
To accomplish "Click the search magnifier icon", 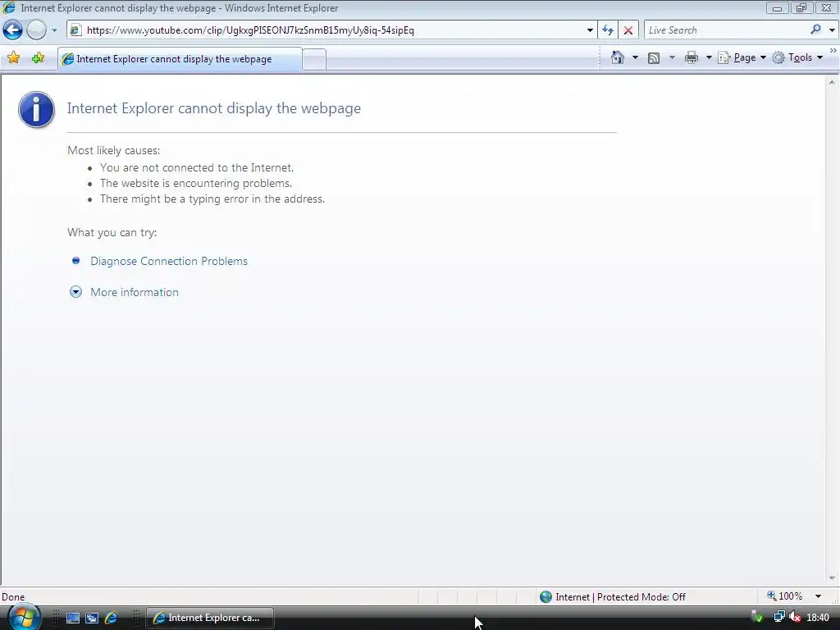I will [816, 30].
